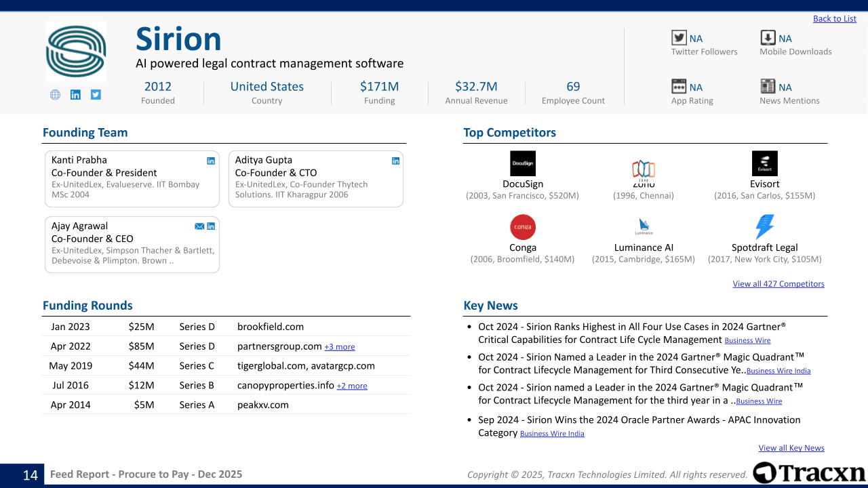Image resolution: width=868 pixels, height=488 pixels.
Task: Expand '+2 more' investors for Jul 2016
Action: [x=352, y=386]
